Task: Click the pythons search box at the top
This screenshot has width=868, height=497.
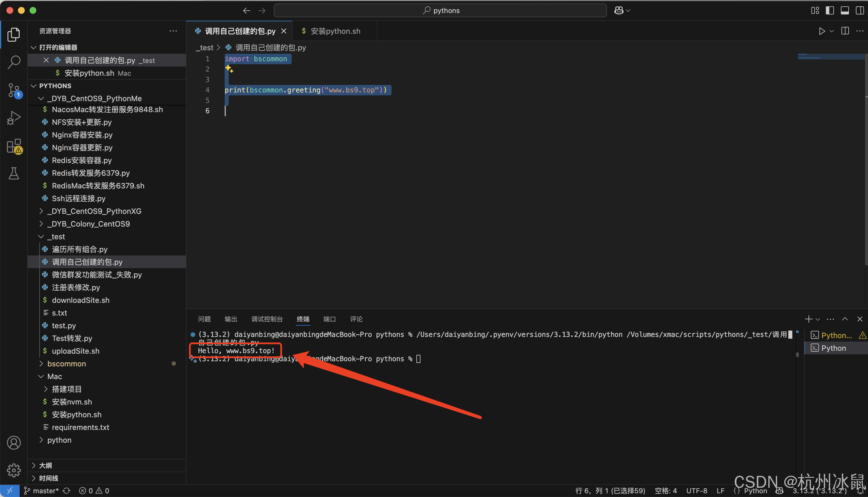Action: 440,10
